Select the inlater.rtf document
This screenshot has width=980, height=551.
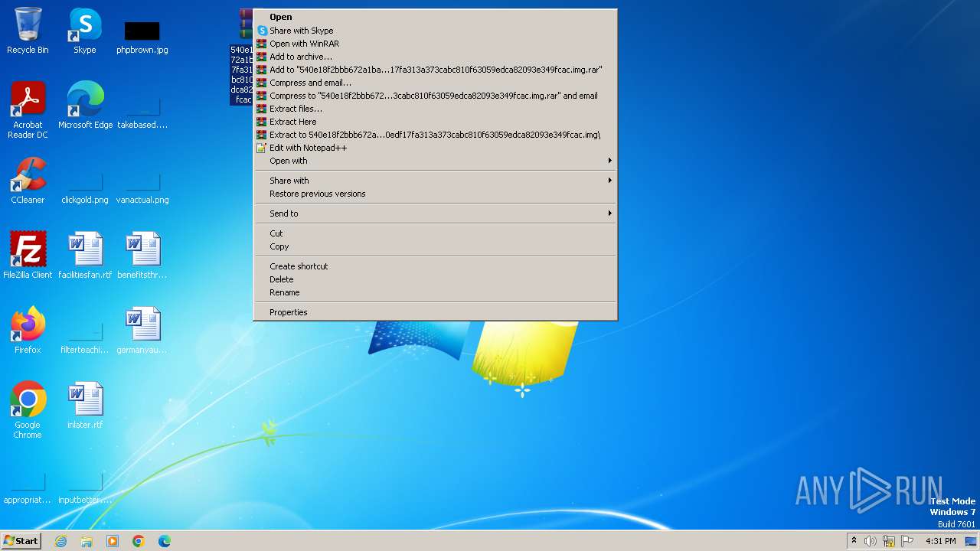coord(85,405)
